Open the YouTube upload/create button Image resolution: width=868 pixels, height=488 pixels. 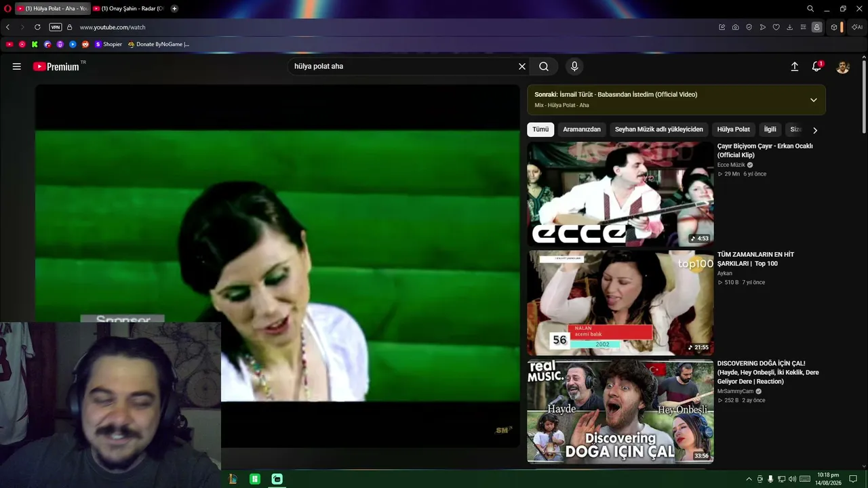coord(795,66)
